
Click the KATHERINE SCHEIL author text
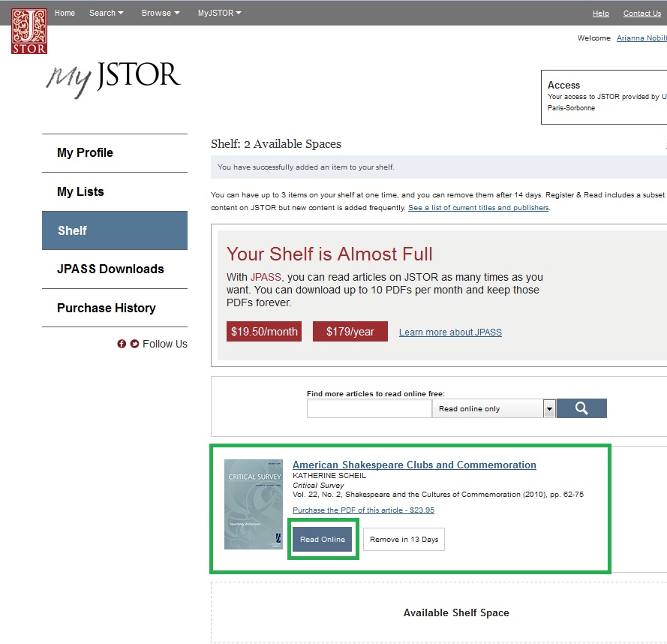point(329,476)
